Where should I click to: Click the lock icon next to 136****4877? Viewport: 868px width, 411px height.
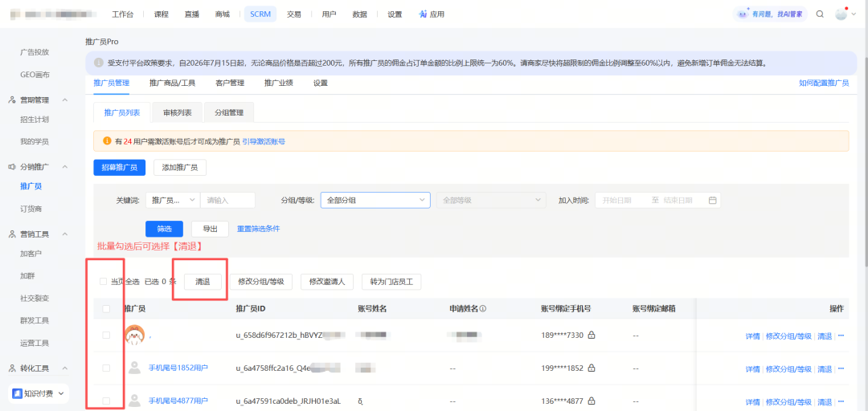592,401
